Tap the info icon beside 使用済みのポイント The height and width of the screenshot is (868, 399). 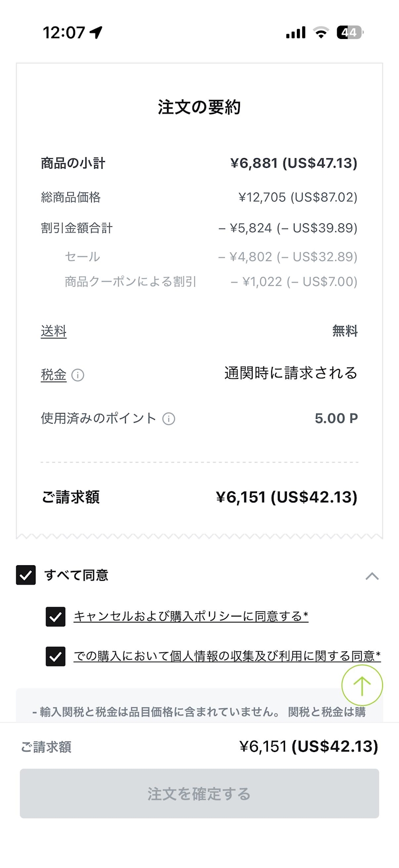tap(169, 419)
